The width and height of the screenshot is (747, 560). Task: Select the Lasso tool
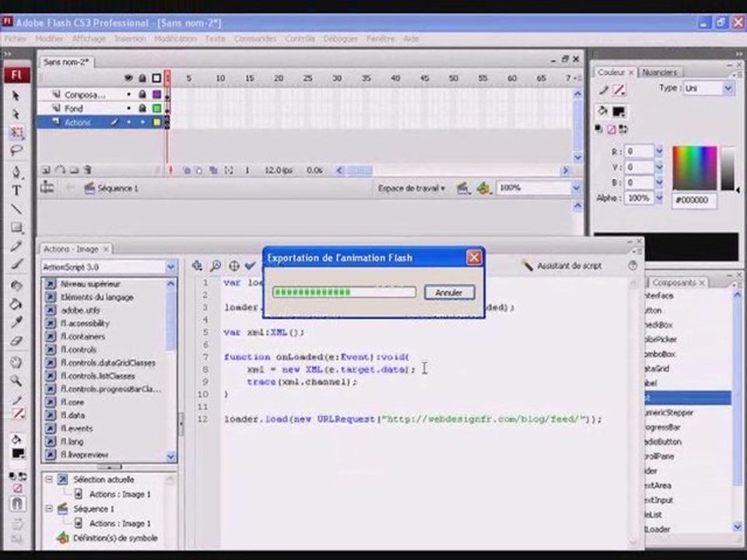16,151
